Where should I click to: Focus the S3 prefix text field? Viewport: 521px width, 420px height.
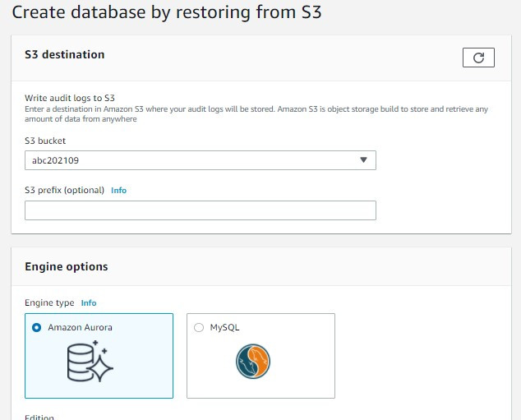200,210
